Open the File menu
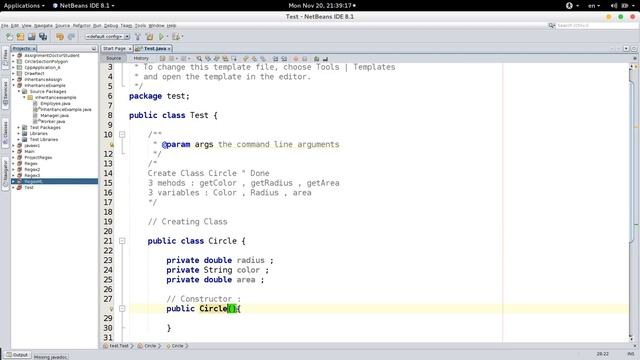 [4, 25]
